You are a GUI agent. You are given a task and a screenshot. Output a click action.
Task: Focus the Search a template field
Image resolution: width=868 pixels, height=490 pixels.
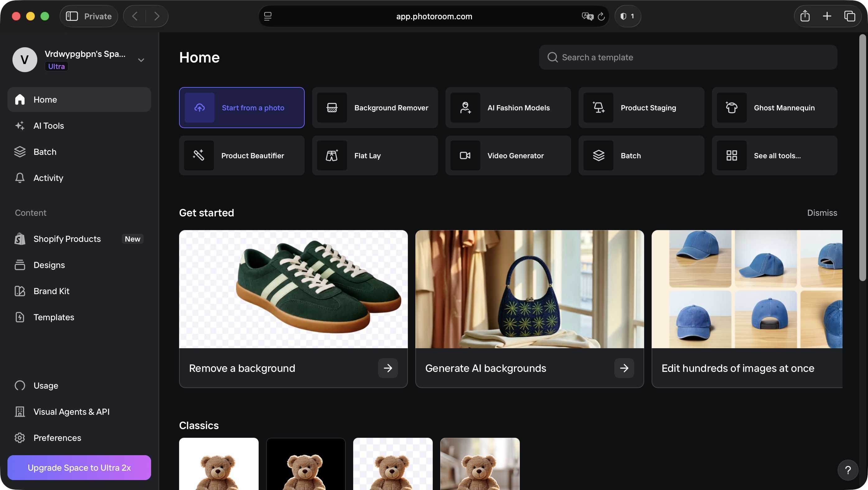pos(688,57)
